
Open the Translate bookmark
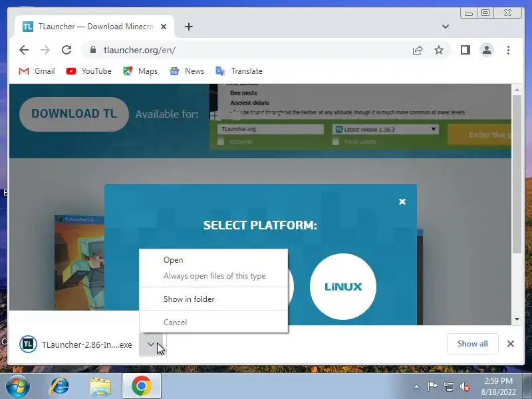click(239, 71)
